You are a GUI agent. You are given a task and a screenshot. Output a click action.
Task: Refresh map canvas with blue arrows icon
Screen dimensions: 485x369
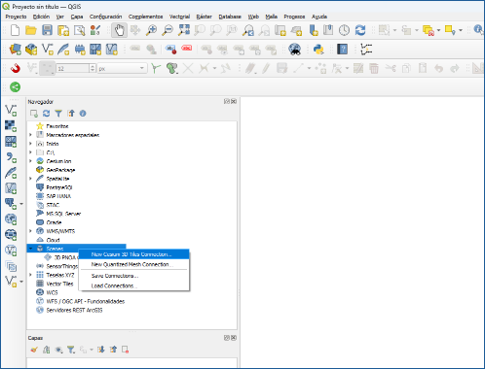point(360,31)
